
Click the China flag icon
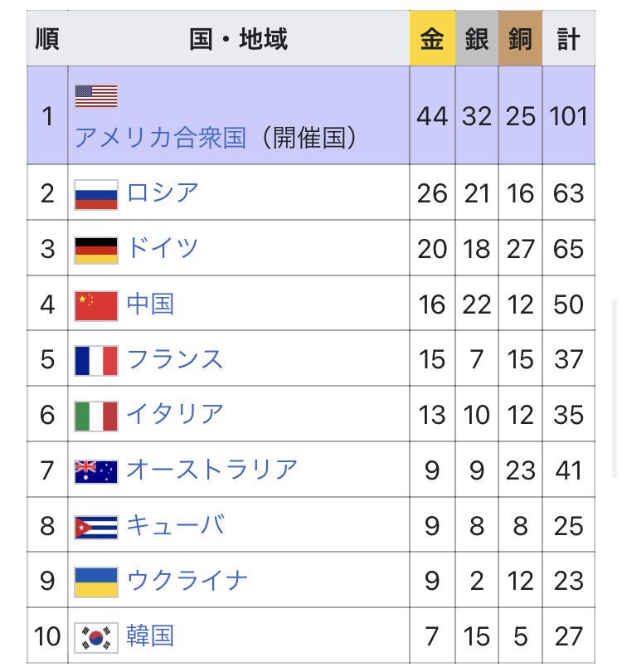coord(96,305)
